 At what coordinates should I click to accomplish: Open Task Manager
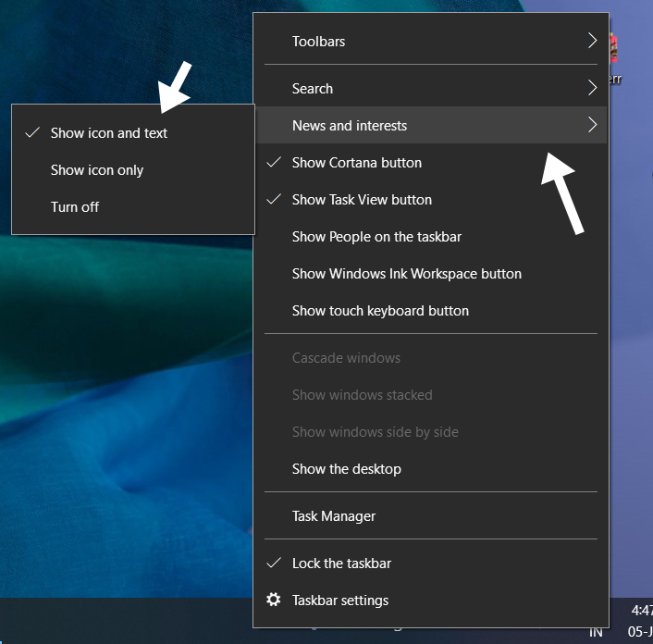[x=431, y=516]
